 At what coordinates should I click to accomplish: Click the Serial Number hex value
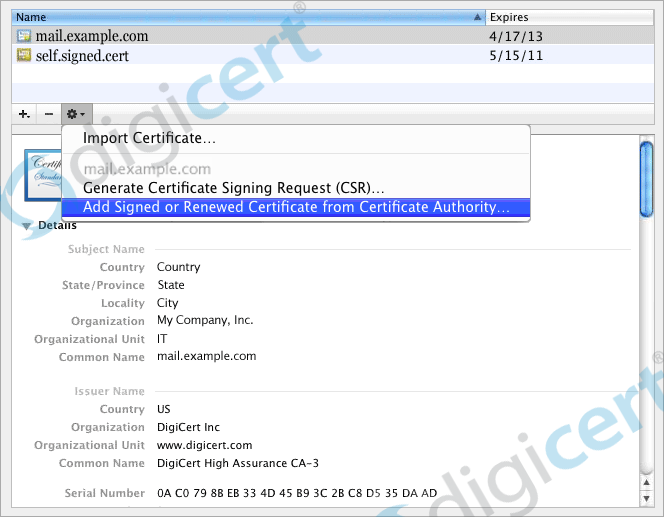(x=297, y=493)
